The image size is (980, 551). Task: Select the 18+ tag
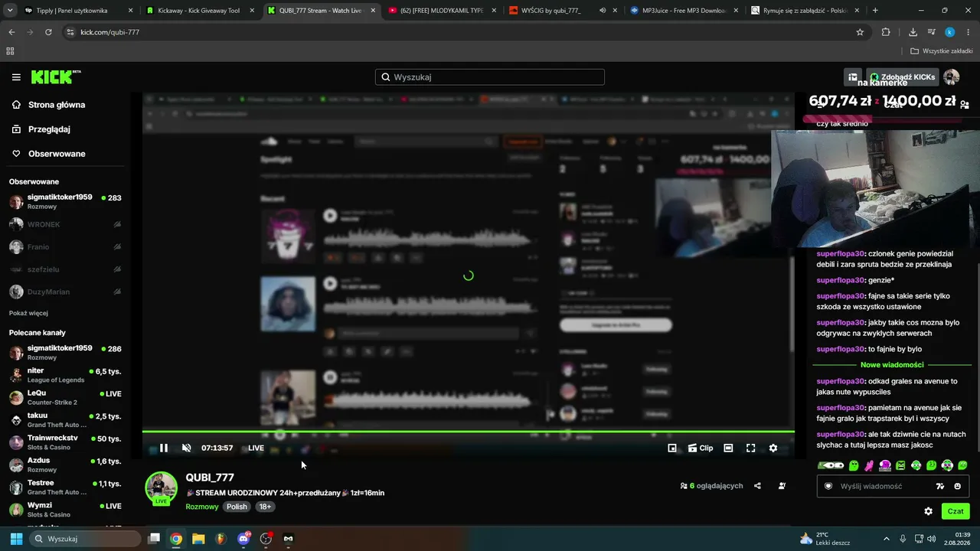pyautogui.click(x=265, y=507)
